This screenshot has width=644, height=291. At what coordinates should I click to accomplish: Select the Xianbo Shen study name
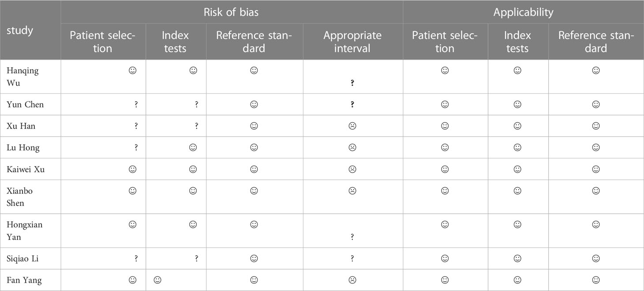point(19,197)
